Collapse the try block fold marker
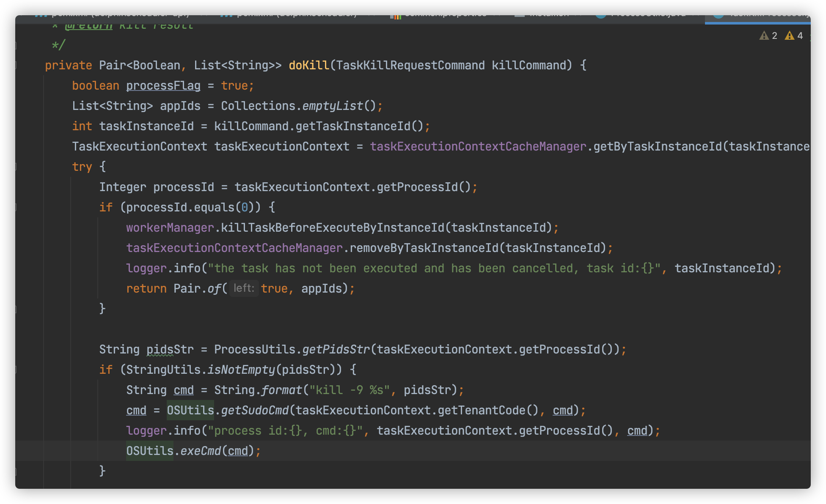Screen dimensions: 826x504 coord(17,167)
